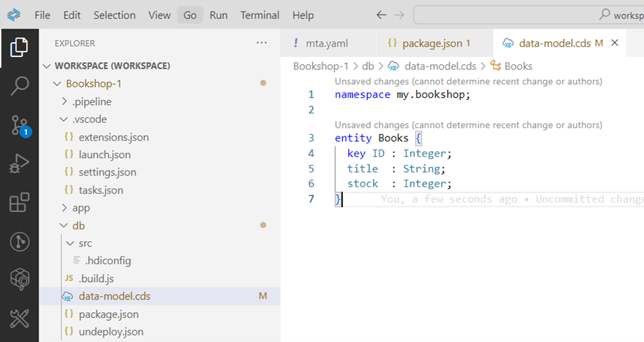Open tasks.json in the tree
This screenshot has width=644, height=342.
(101, 191)
